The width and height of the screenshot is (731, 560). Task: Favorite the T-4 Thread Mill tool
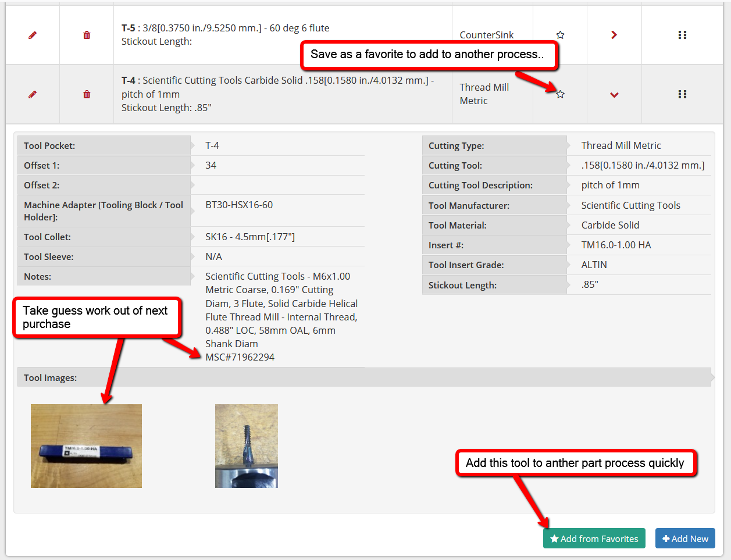pos(560,94)
